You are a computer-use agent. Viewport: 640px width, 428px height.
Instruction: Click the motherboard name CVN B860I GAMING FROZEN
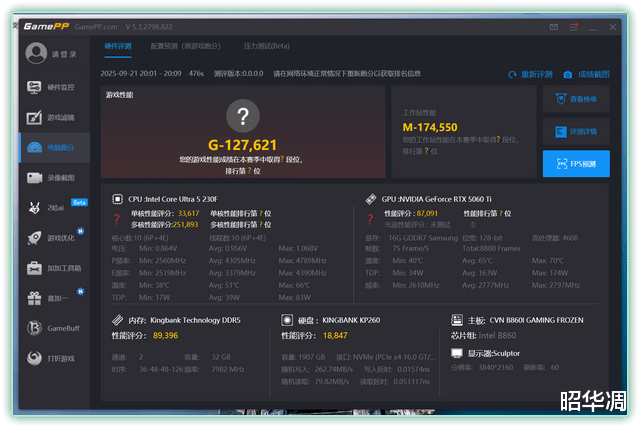536,320
